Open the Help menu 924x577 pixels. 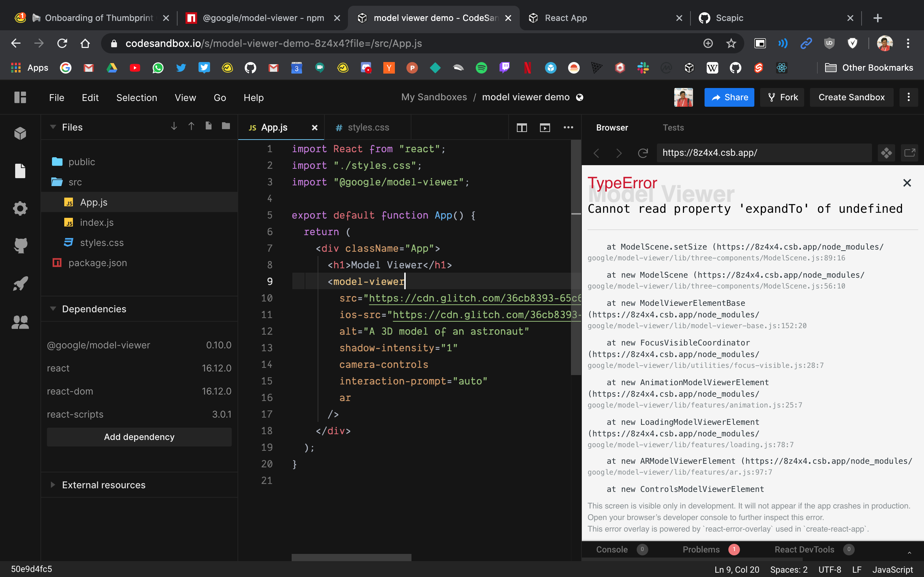tap(253, 98)
